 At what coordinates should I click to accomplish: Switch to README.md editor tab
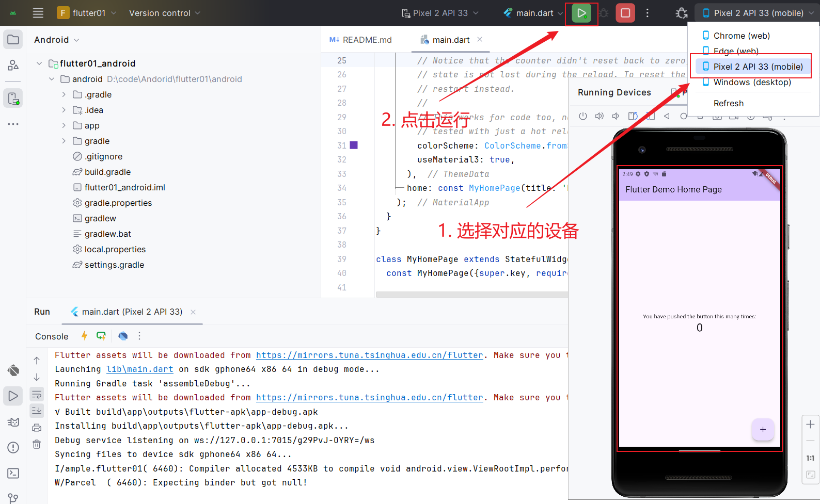(360, 40)
